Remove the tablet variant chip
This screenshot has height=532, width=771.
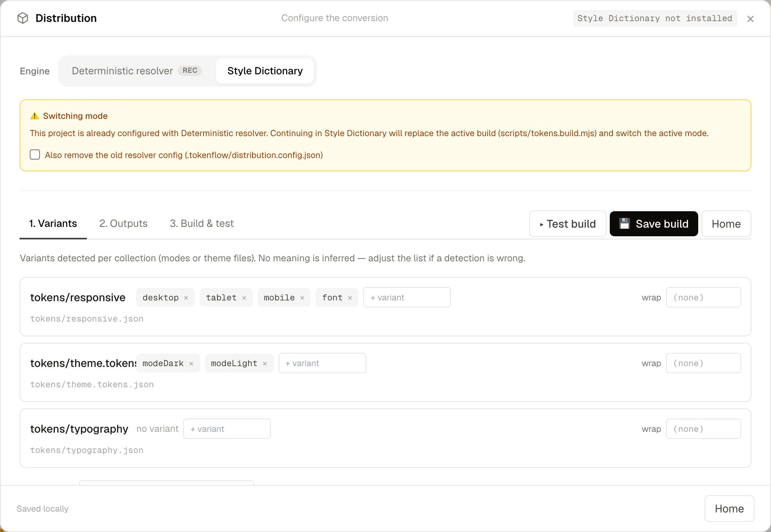(x=244, y=298)
